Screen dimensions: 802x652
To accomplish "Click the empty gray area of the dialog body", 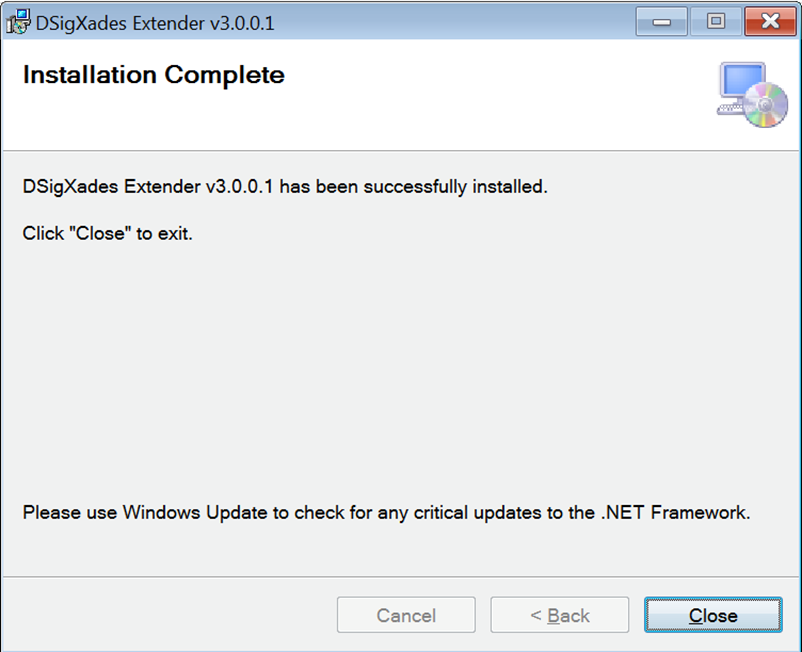I will pyautogui.click(x=401, y=368).
